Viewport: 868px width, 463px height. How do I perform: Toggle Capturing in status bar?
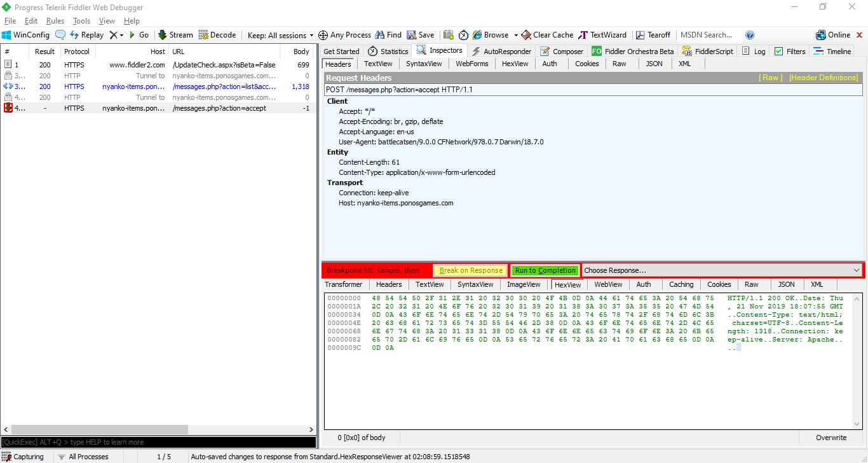[x=23, y=457]
